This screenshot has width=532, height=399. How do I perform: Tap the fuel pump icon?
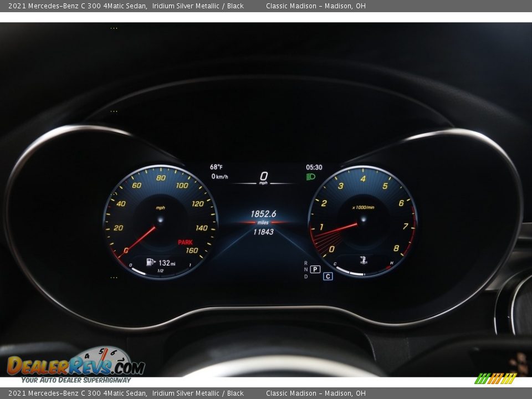coord(151,262)
